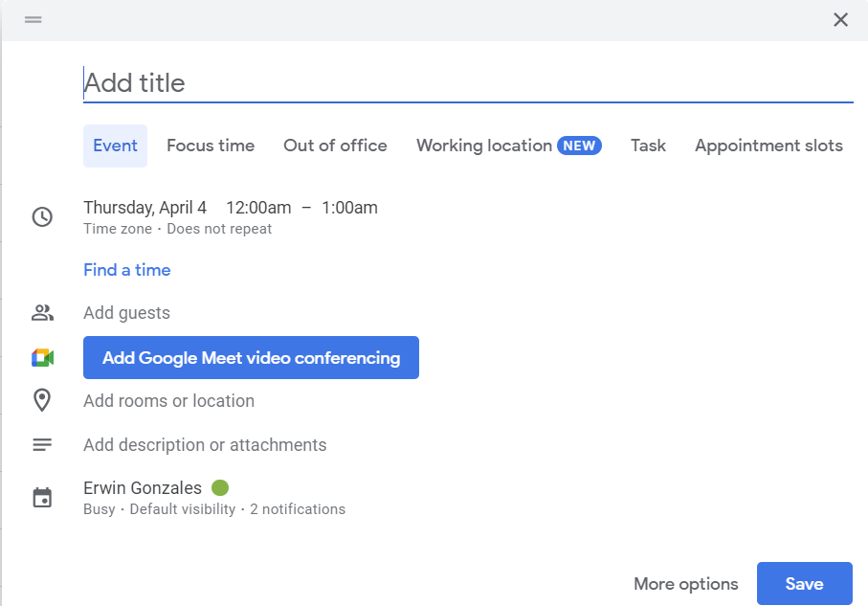Switch to Out of office tab
868x606 pixels.
pyautogui.click(x=335, y=146)
